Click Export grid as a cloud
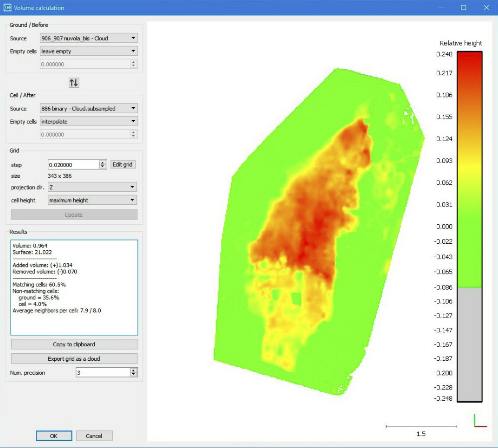This screenshot has width=498, height=448. (x=74, y=359)
